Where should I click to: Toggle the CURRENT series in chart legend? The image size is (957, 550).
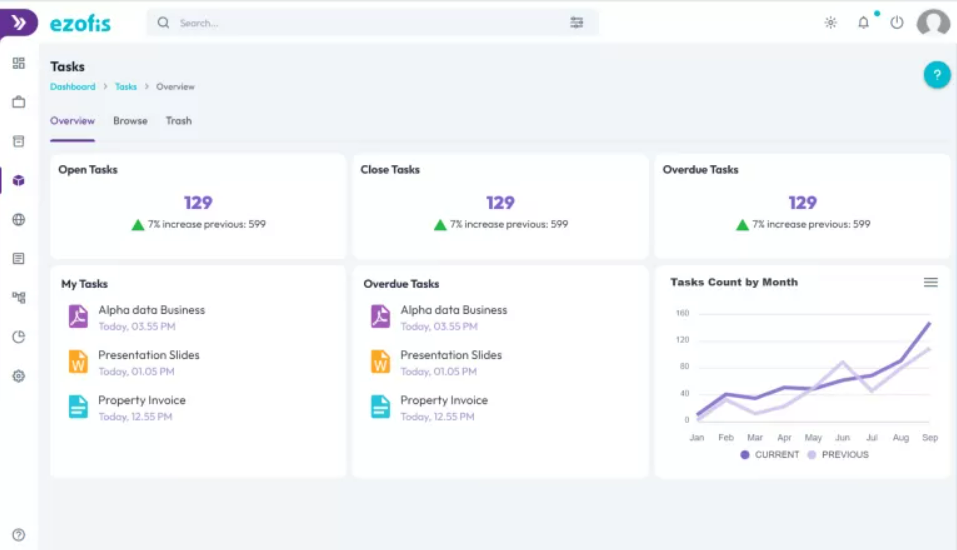click(x=769, y=455)
